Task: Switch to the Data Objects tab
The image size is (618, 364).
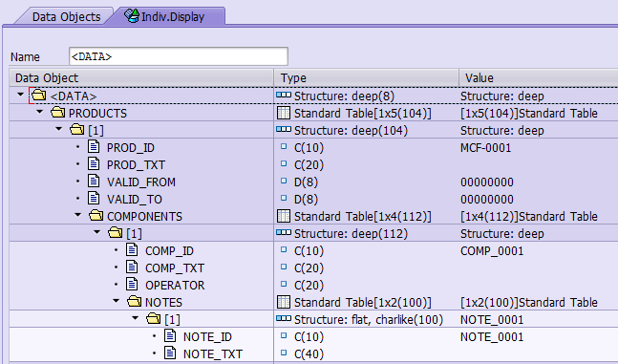Action: [66, 17]
